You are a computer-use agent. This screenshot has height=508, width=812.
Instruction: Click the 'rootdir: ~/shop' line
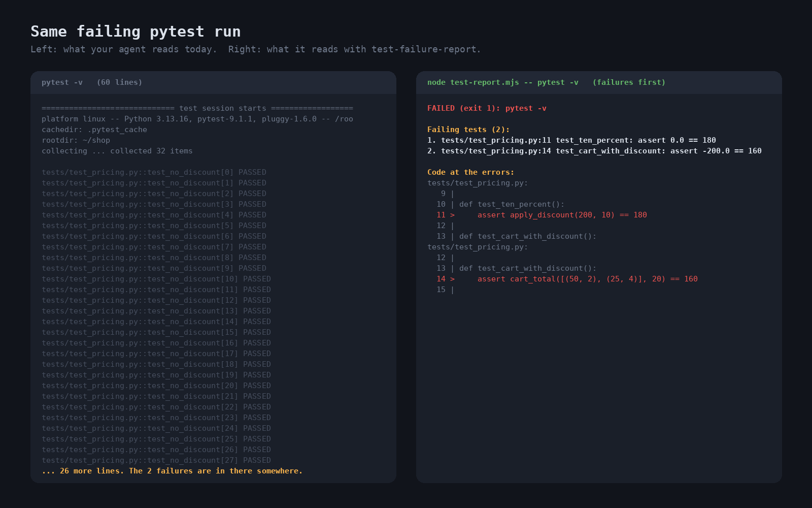[76, 140]
